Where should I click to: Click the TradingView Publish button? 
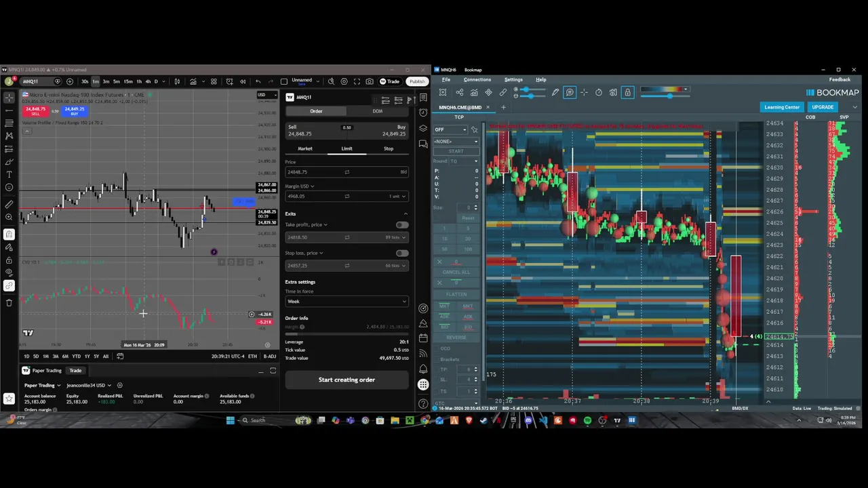417,81
